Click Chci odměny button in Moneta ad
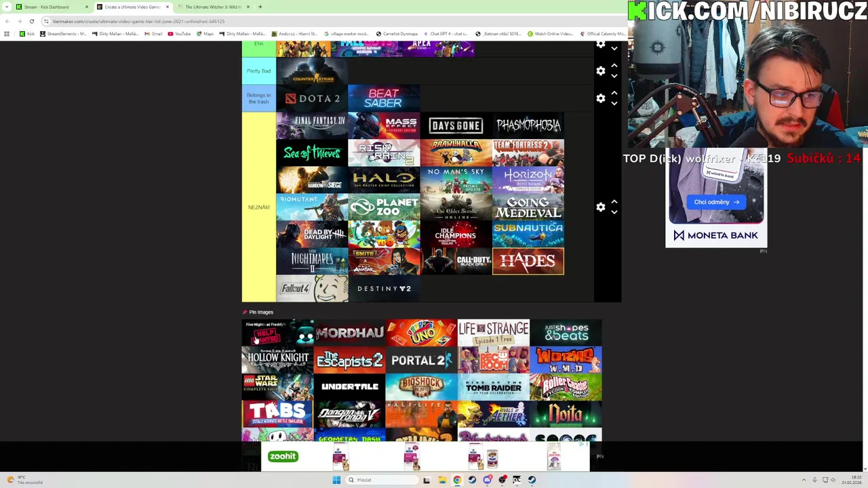This screenshot has width=868, height=488. (x=716, y=202)
